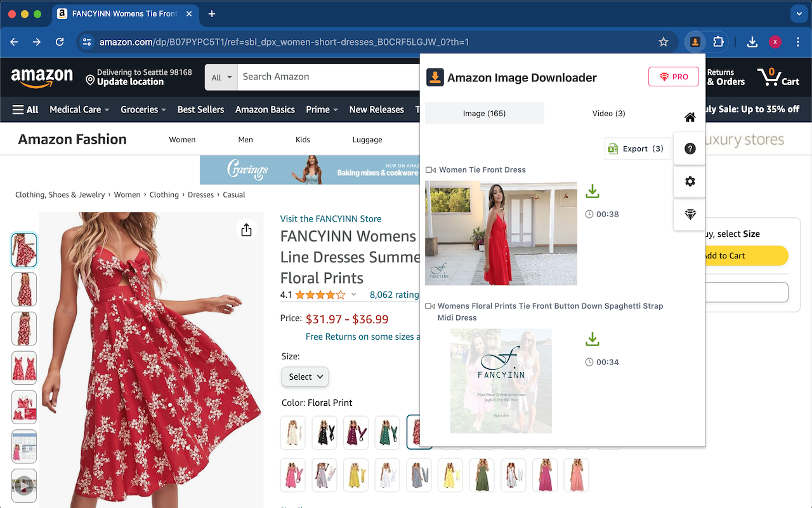Visit the FANCYINN Store link
This screenshot has height=508, width=812.
[331, 218]
